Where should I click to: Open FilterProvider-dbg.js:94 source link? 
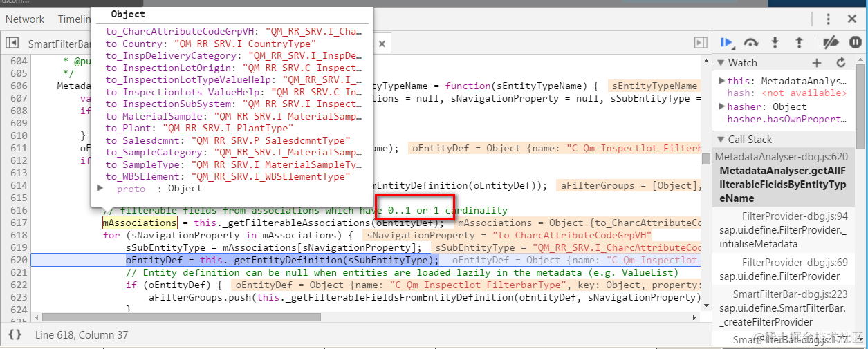[795, 216]
